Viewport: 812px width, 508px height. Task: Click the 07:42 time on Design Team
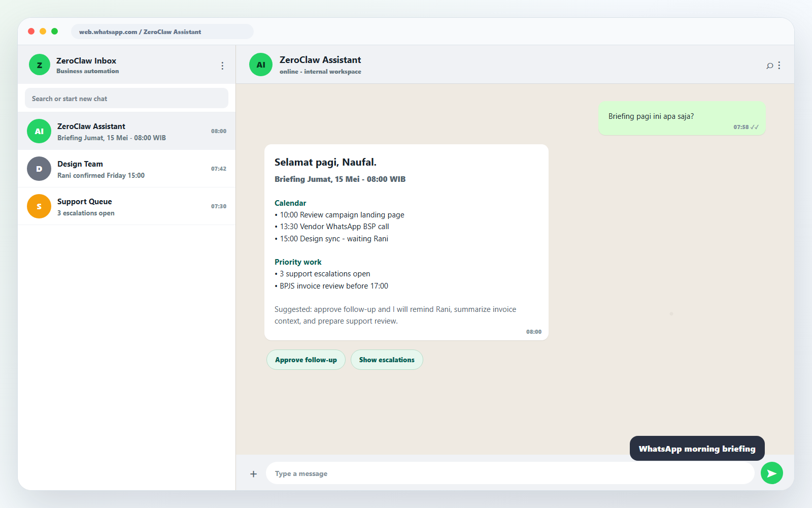click(219, 169)
